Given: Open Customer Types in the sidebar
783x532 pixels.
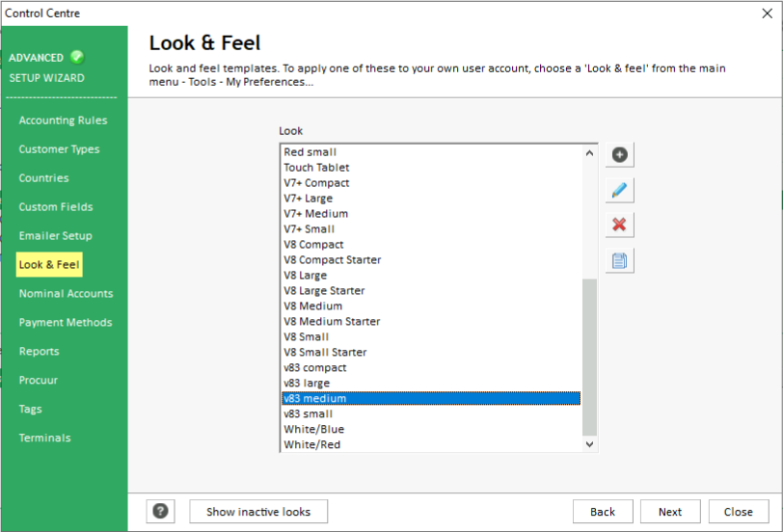Looking at the screenshot, I should (59, 149).
